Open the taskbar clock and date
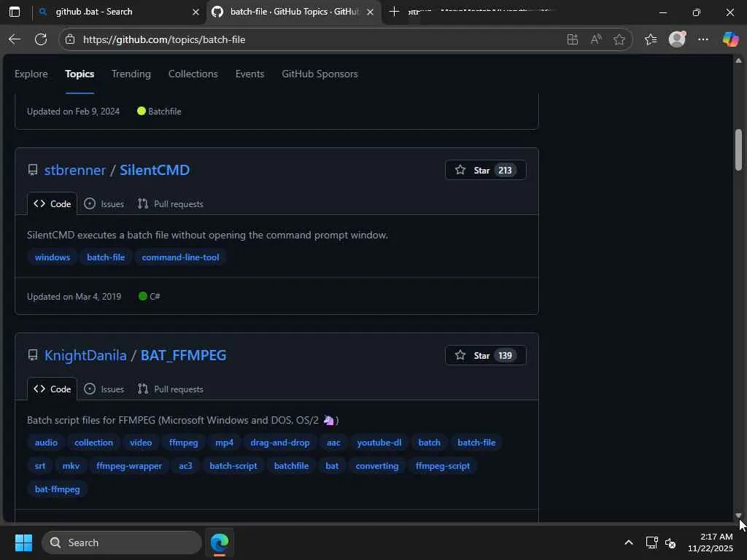 coord(711,542)
